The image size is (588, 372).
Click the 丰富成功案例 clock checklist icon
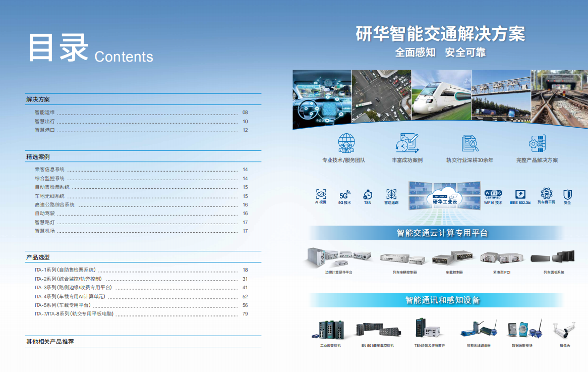tap(407, 143)
